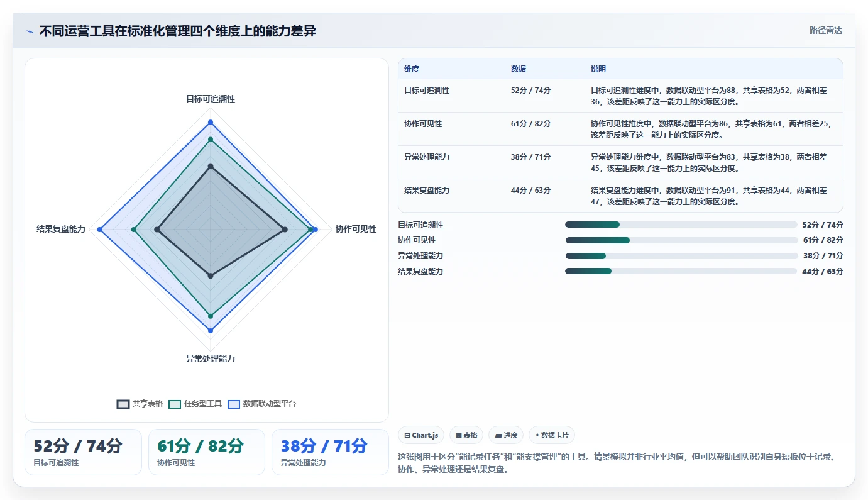
Task: Select the 52分 / 74分 table cell
Action: click(x=531, y=91)
